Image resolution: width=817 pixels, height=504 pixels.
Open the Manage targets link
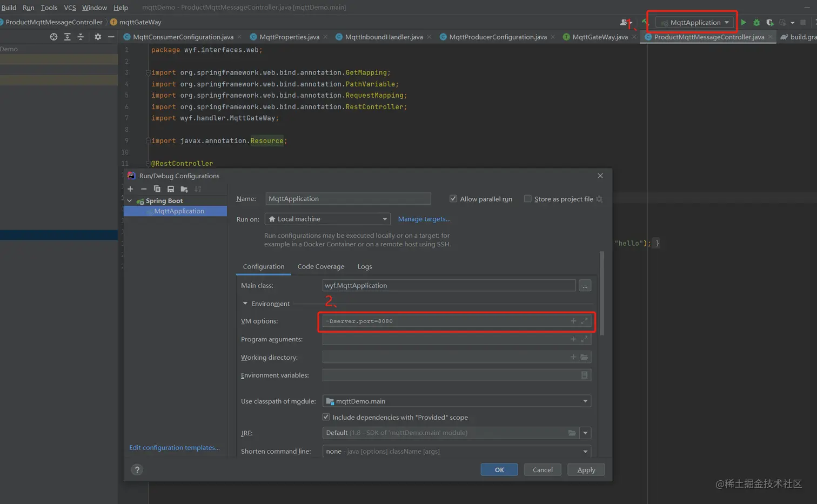pos(424,219)
